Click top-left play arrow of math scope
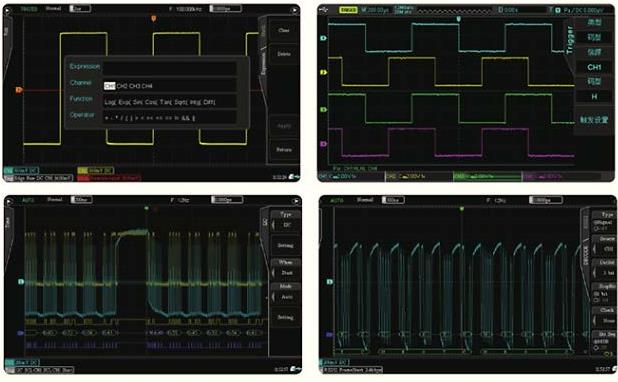This screenshot has width=618, height=382. (9, 9)
